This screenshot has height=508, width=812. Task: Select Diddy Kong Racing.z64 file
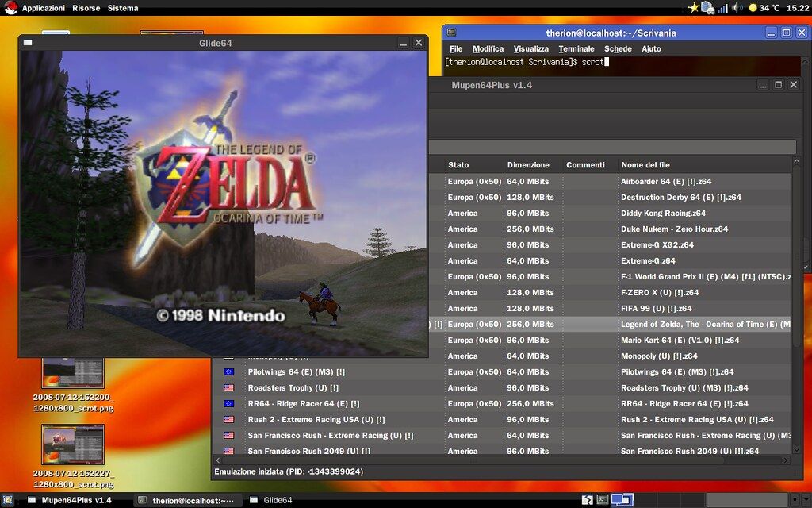[663, 213]
